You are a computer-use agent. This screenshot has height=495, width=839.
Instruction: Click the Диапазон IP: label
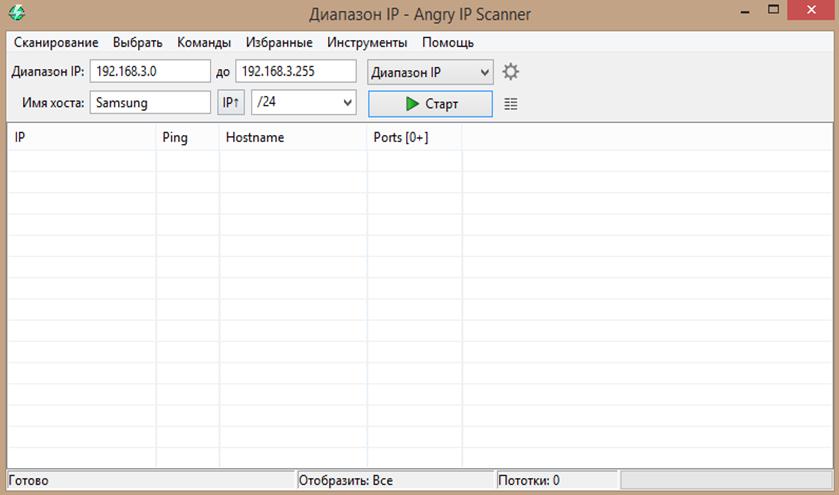click(x=48, y=72)
